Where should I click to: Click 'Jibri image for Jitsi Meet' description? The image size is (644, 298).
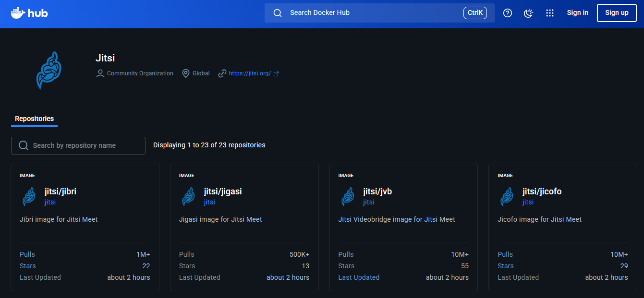pos(59,219)
